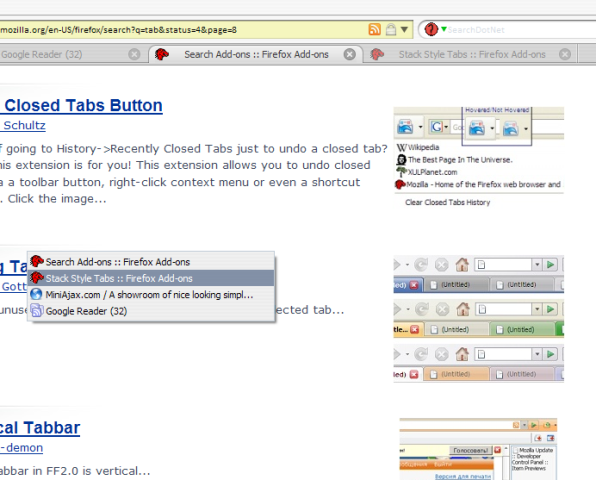Screen dimensions: 596x480
Task: Click feed icon beside Google Reader popup entry
Action: (36, 310)
